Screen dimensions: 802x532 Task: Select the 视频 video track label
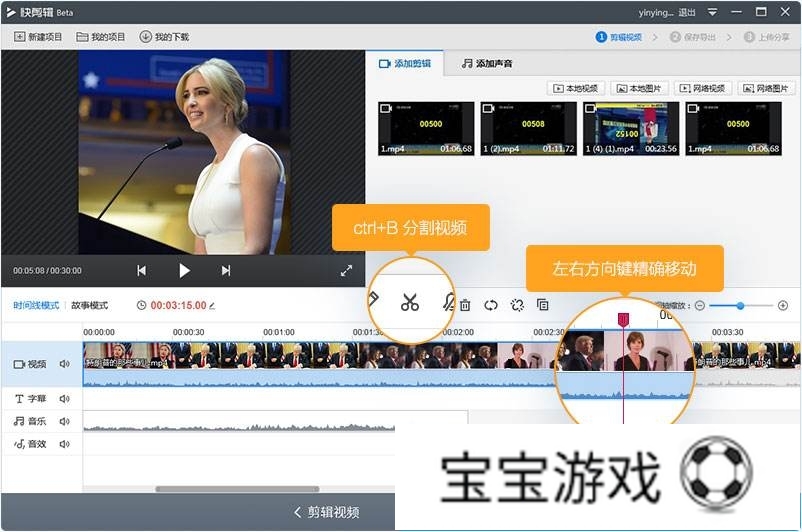point(30,364)
